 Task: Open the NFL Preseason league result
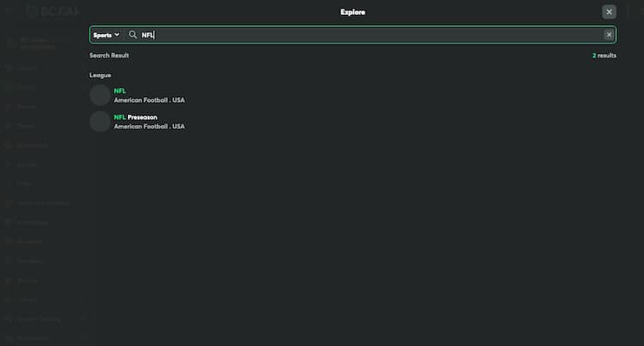click(138, 122)
